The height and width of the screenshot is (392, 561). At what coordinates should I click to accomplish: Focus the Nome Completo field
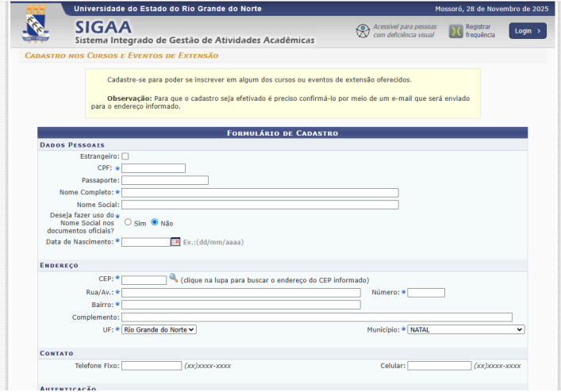click(x=260, y=193)
